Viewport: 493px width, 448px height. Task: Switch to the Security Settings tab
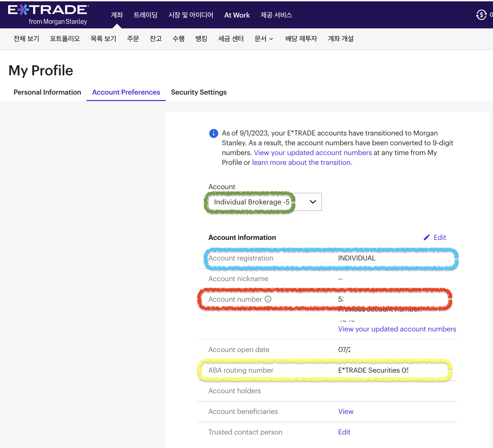tap(199, 92)
